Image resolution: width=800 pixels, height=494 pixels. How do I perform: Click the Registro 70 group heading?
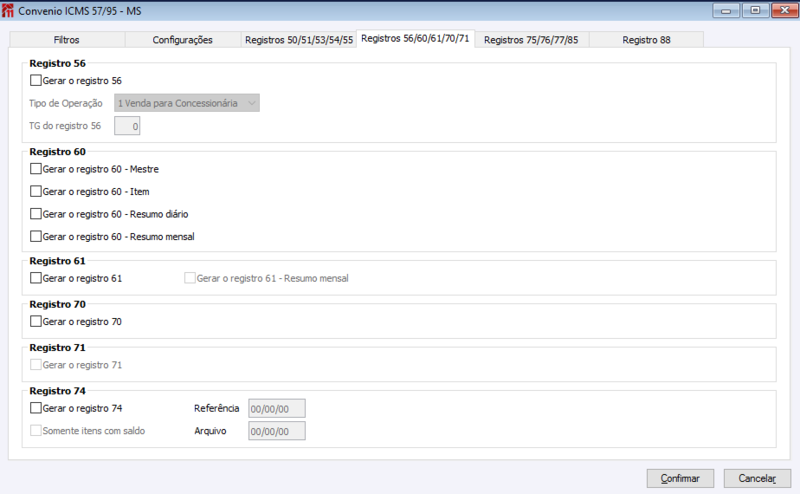58,304
